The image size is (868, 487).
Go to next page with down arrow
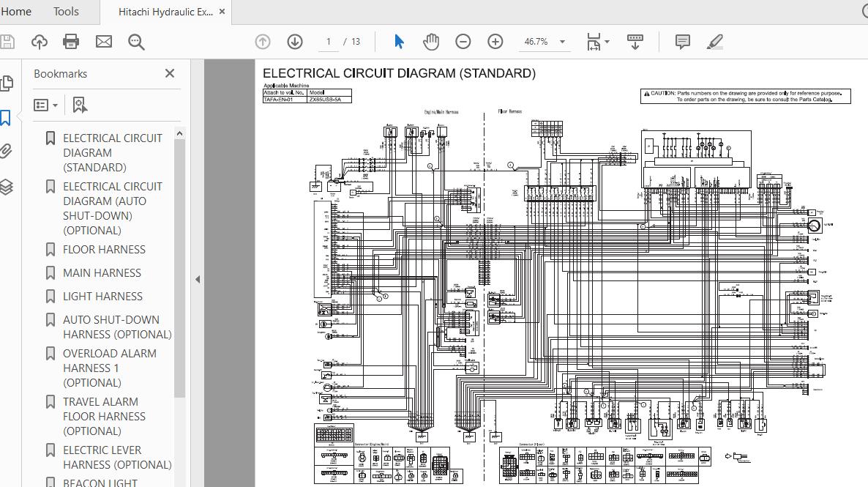[295, 42]
